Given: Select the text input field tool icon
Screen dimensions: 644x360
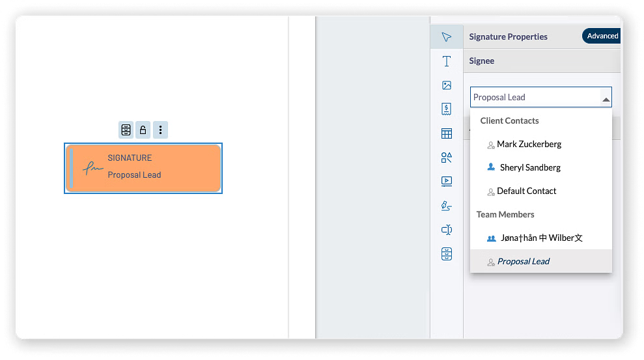Looking at the screenshot, I should pos(447,229).
